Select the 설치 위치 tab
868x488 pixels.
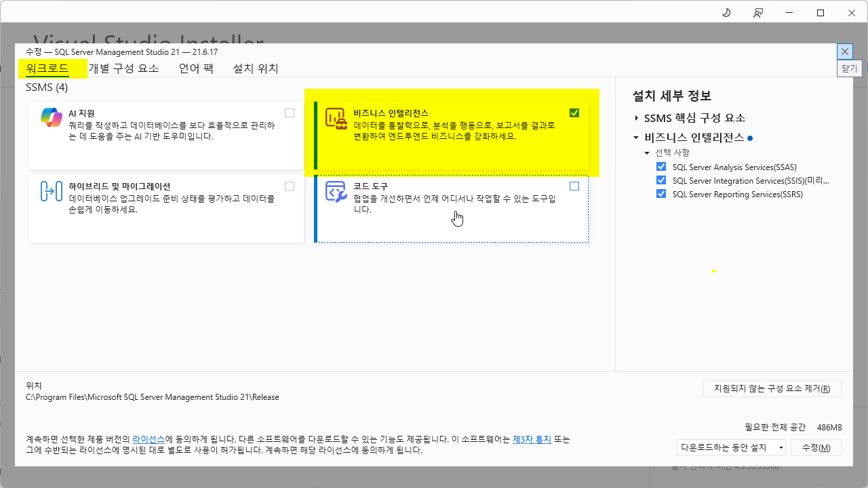point(256,68)
